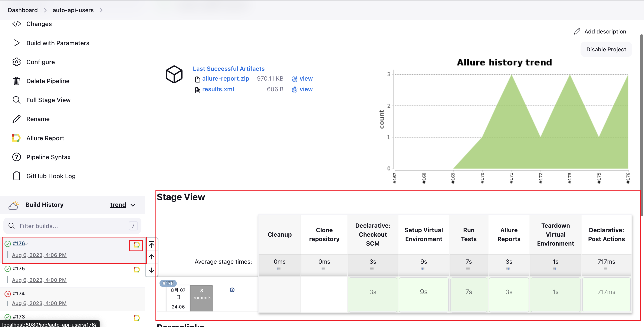Screen dimensions: 644x327
Task: Click the build #174 failed status icon
Action: click(8, 294)
